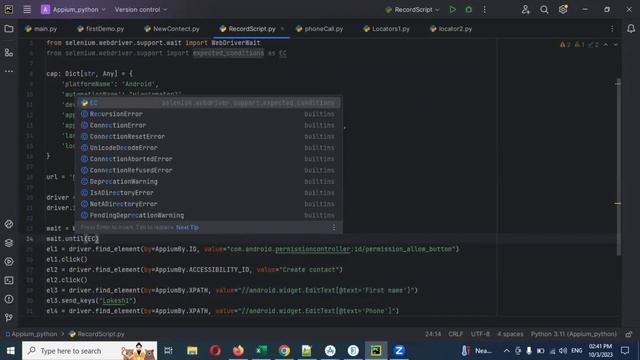Open Windows Task View
This screenshot has width=640, height=360.
tap(168, 351)
